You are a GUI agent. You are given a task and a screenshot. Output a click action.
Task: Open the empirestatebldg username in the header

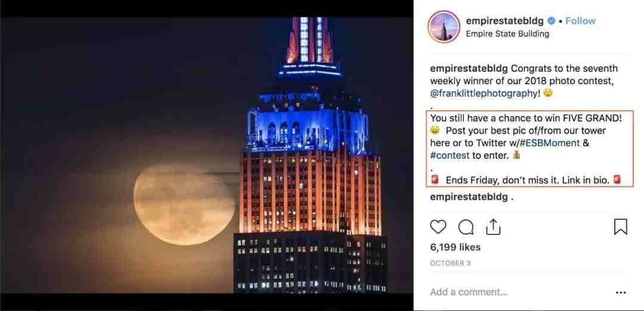pos(504,21)
